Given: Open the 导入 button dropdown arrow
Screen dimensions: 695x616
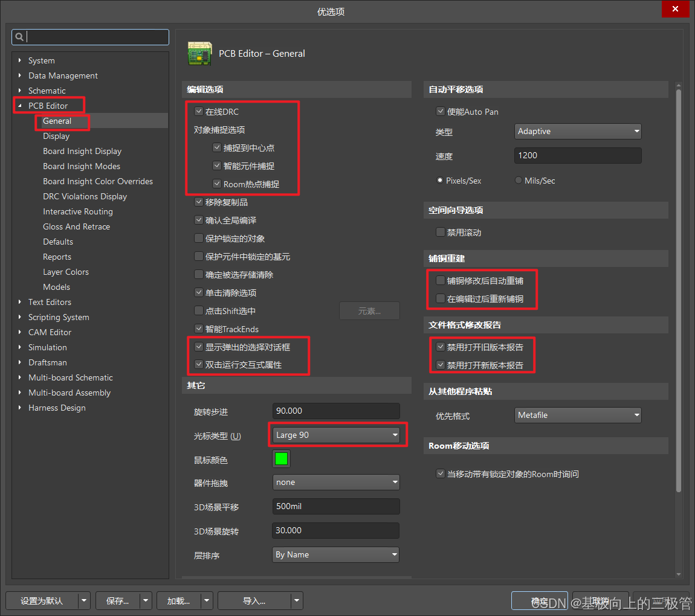Looking at the screenshot, I should point(297,601).
